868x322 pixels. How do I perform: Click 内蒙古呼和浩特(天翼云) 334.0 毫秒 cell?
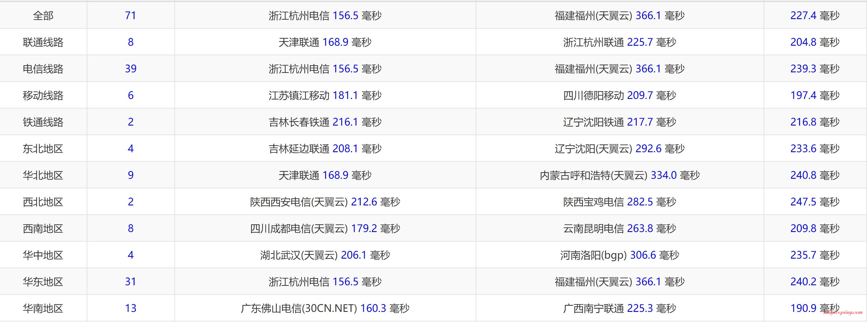click(x=620, y=175)
